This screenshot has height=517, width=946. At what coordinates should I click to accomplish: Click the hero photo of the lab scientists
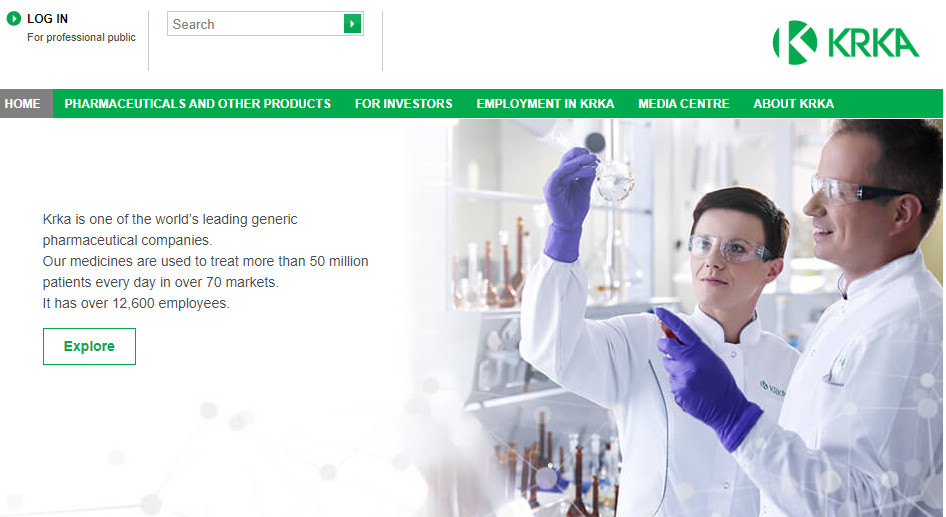673,317
